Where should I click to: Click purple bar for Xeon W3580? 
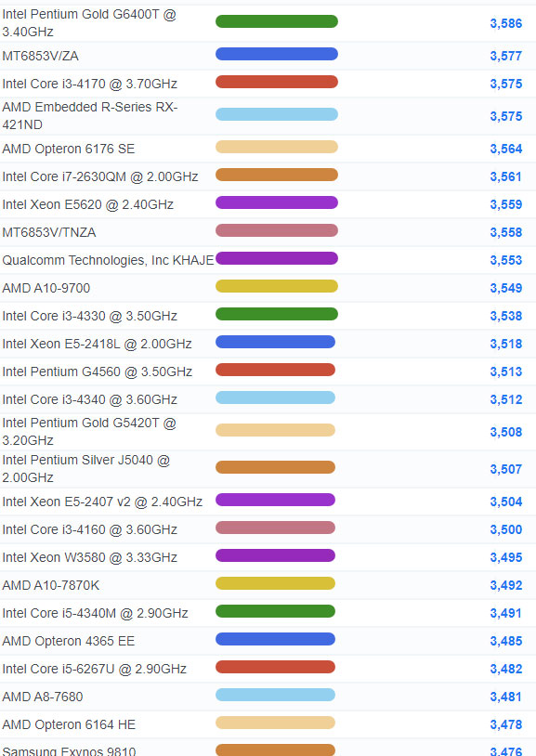pos(275,556)
